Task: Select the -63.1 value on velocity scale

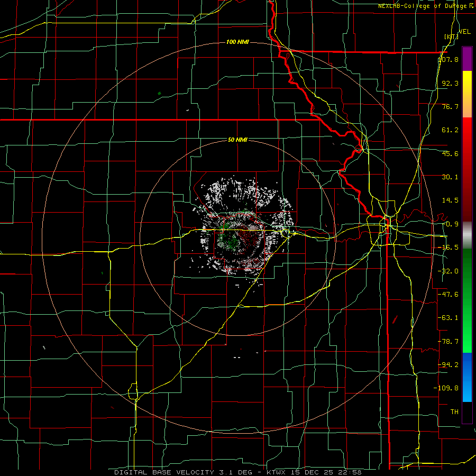Action: [x=448, y=318]
